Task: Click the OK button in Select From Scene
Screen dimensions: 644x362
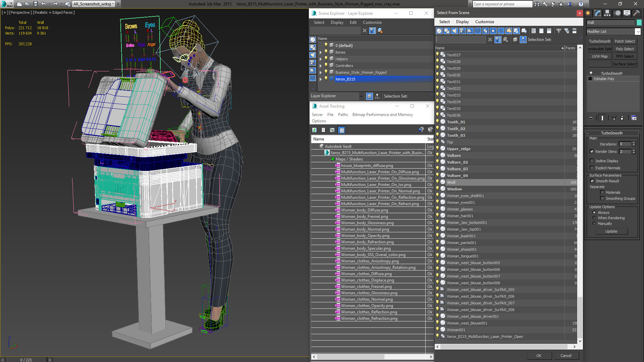Action: [539, 356]
